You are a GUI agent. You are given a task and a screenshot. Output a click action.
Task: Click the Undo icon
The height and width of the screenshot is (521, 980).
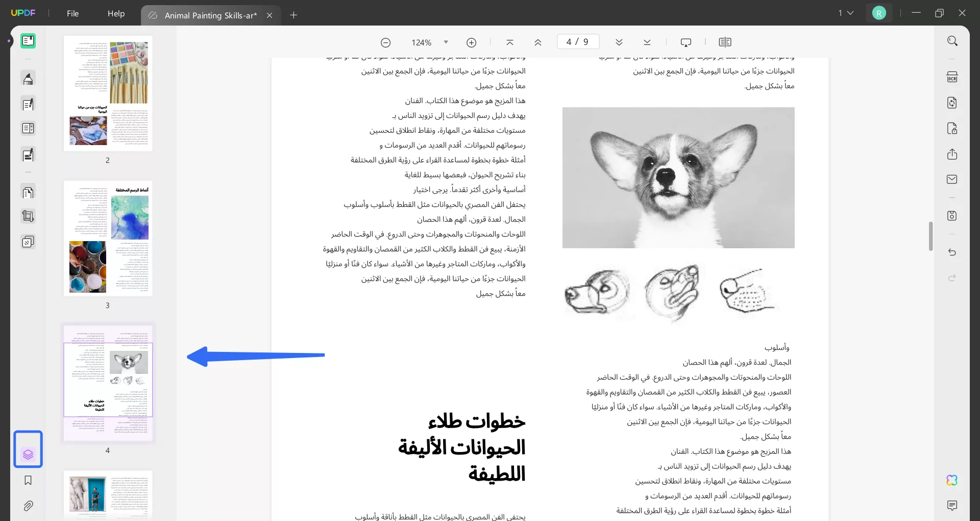(x=952, y=252)
